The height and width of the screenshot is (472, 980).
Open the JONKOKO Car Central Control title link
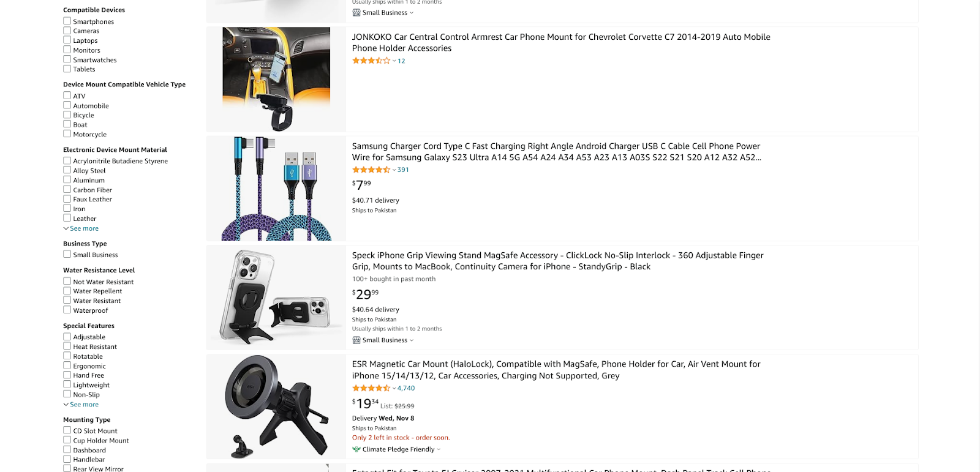[x=561, y=42]
